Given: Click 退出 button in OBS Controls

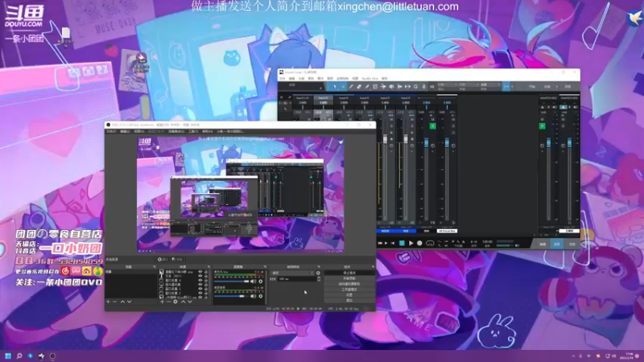Looking at the screenshot, I should pyautogui.click(x=349, y=300).
